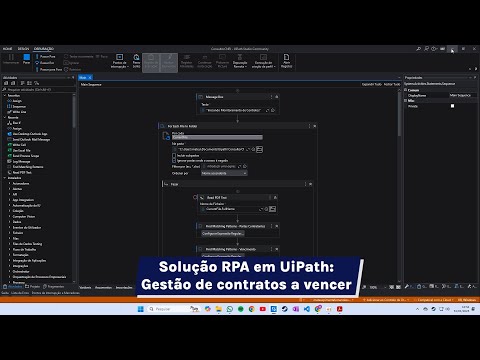Viewport: 480px width, 360px height.
Task: Open WhatsApp from the taskbar
Action: [x=230, y=309]
